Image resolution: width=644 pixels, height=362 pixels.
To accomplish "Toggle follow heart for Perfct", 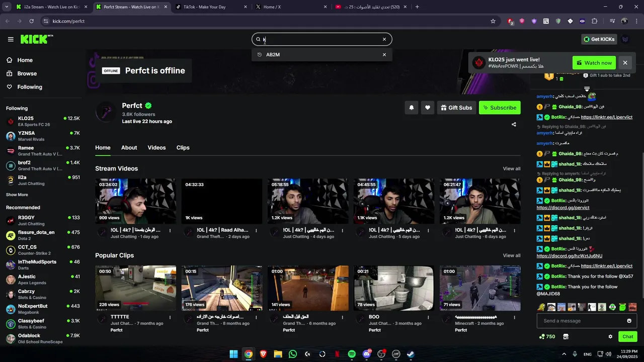I will (x=428, y=108).
